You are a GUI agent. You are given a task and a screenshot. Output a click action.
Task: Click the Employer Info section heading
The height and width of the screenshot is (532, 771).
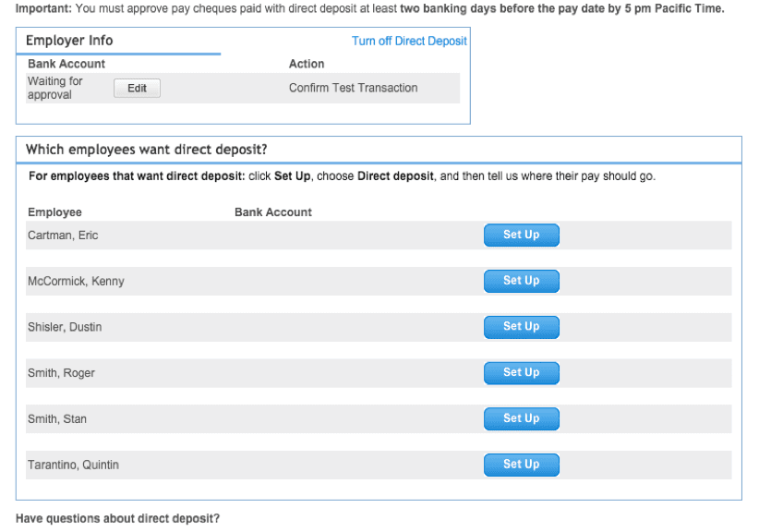pos(69,41)
